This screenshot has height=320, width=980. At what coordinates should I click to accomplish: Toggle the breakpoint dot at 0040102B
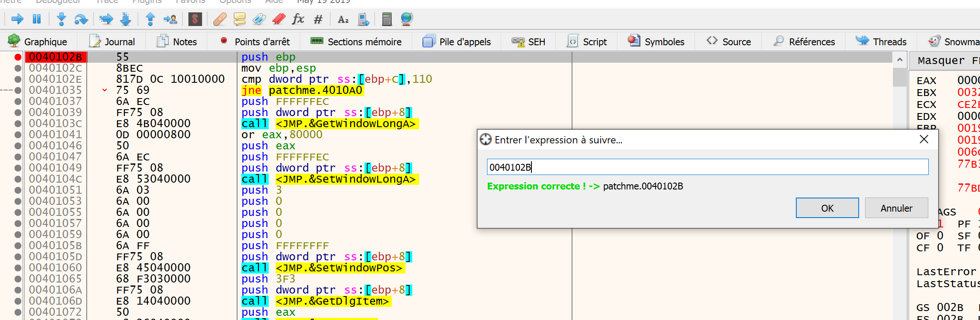[x=18, y=57]
